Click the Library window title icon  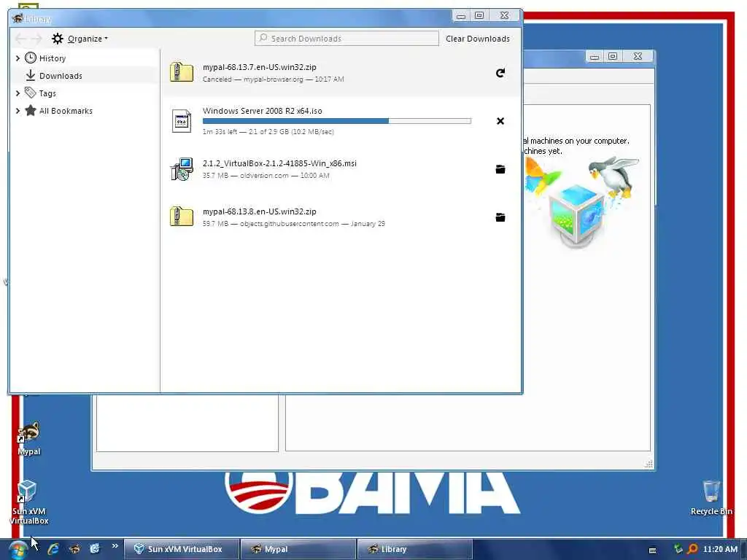18,18
